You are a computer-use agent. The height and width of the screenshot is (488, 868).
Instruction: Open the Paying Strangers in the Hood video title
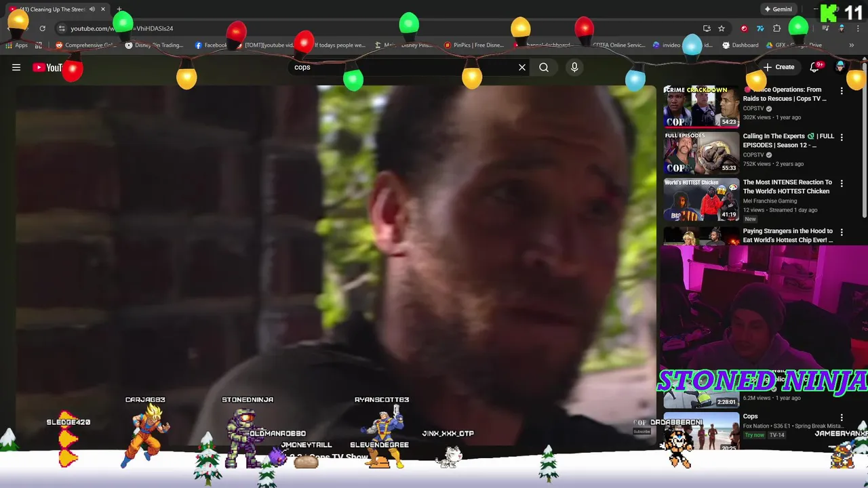788,235
